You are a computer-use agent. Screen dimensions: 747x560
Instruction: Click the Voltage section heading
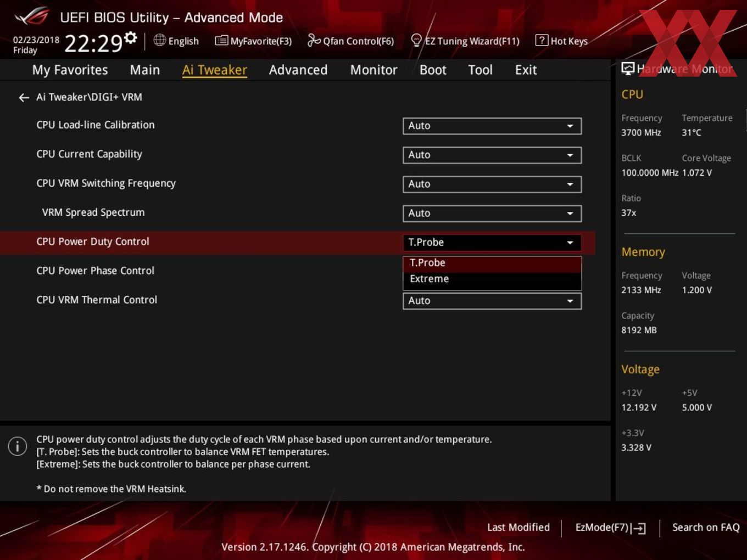[x=640, y=369]
